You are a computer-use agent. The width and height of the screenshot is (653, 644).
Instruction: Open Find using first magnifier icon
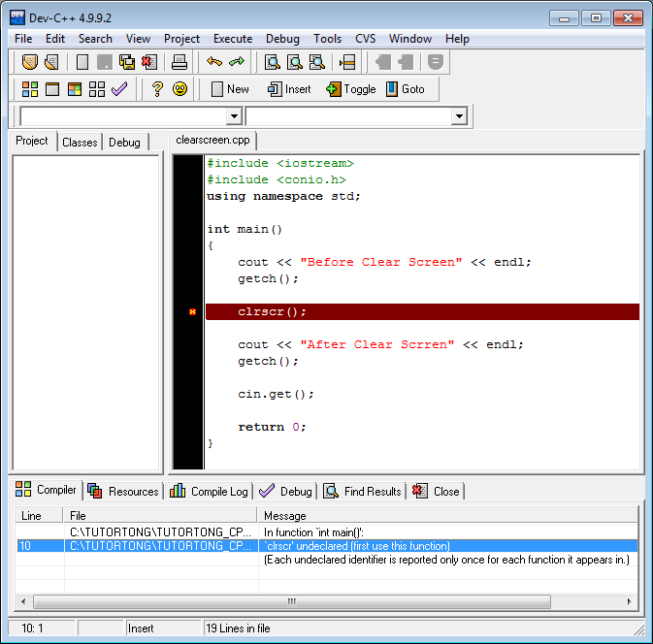[273, 62]
